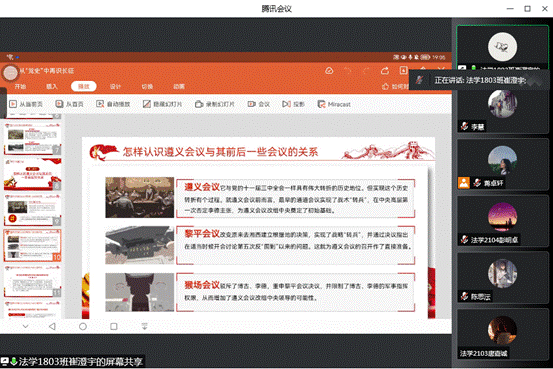Image resolution: width=553 pixels, height=369 pixels.
Task: Select slide thumbnail number 10
Action: coord(32,246)
